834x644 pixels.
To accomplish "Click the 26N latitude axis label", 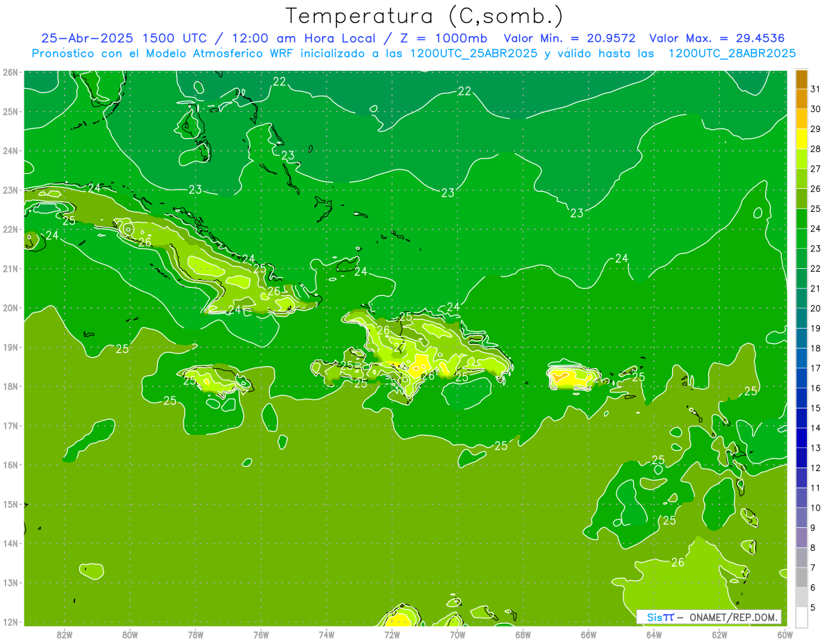I will (x=10, y=72).
